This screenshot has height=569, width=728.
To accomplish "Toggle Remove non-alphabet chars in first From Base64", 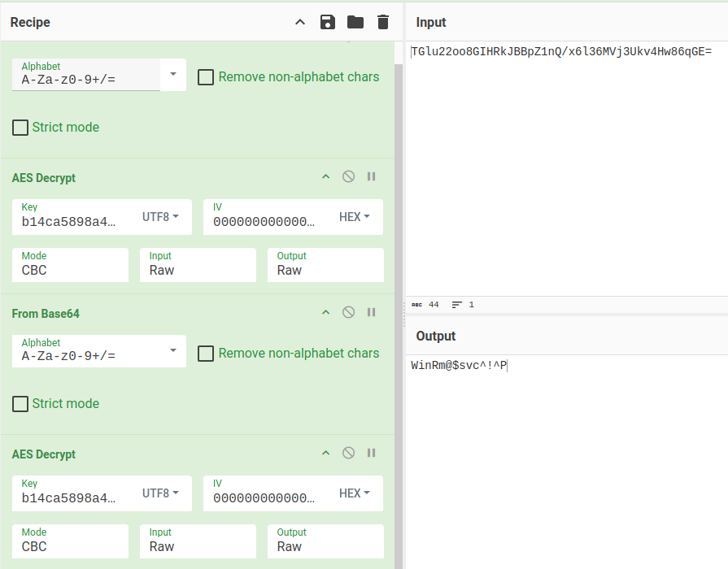I will pos(207,77).
